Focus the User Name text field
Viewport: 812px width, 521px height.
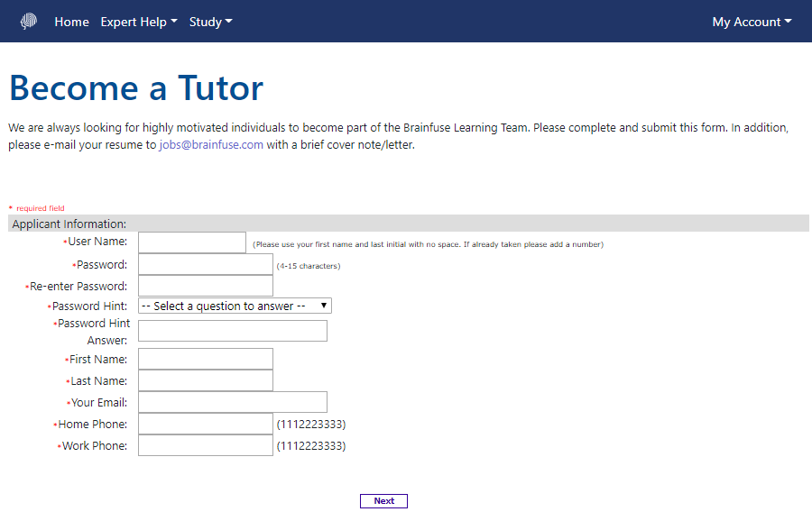[x=191, y=242]
